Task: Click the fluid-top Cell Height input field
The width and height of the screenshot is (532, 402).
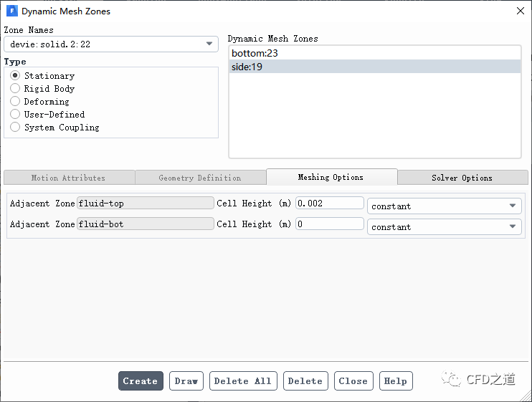Action: 329,203
